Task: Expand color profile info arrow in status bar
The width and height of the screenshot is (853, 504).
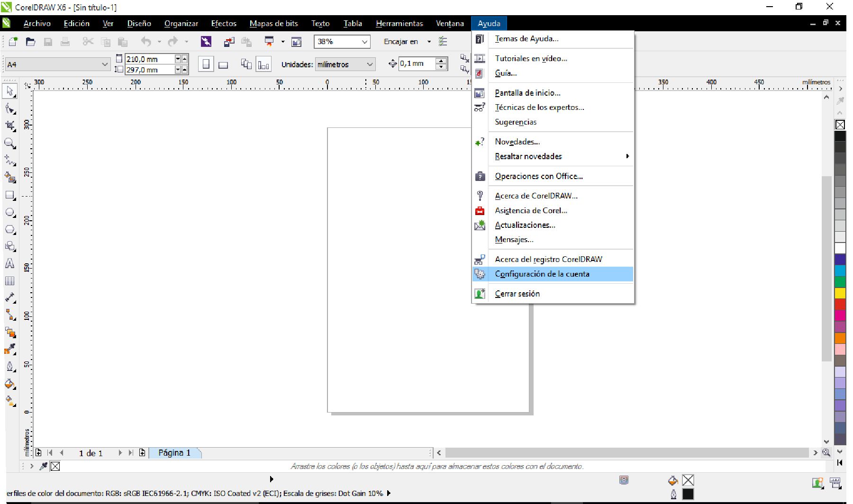Action: 389,493
